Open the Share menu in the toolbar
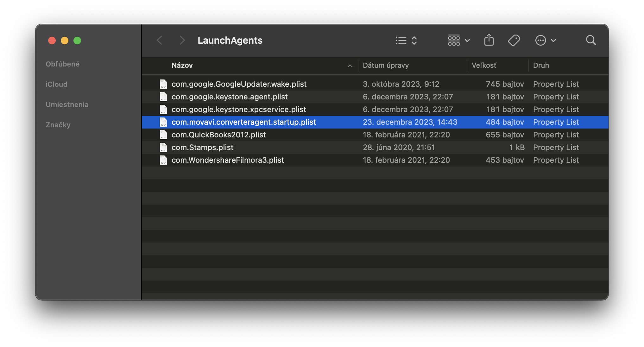 tap(489, 40)
